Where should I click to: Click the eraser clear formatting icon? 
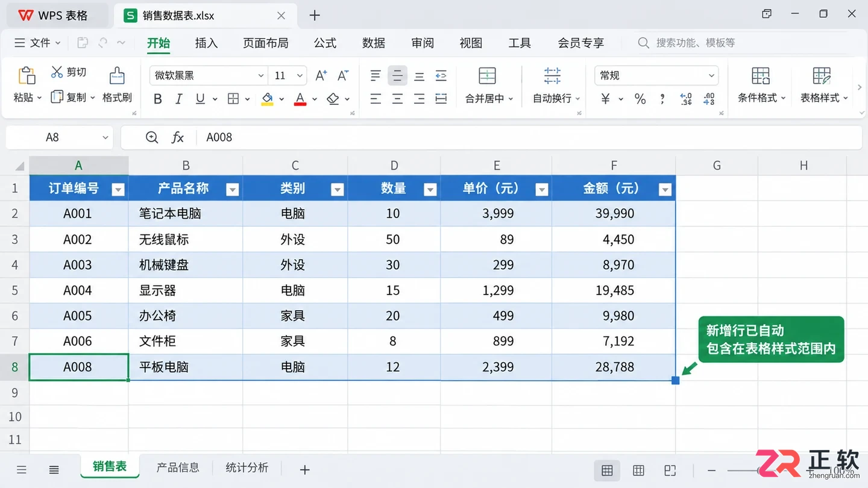click(333, 99)
